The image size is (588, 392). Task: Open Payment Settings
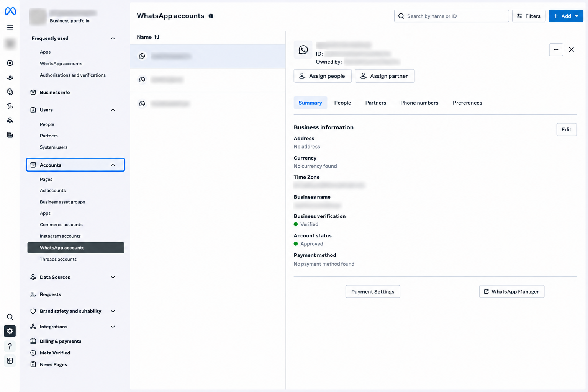(373, 292)
